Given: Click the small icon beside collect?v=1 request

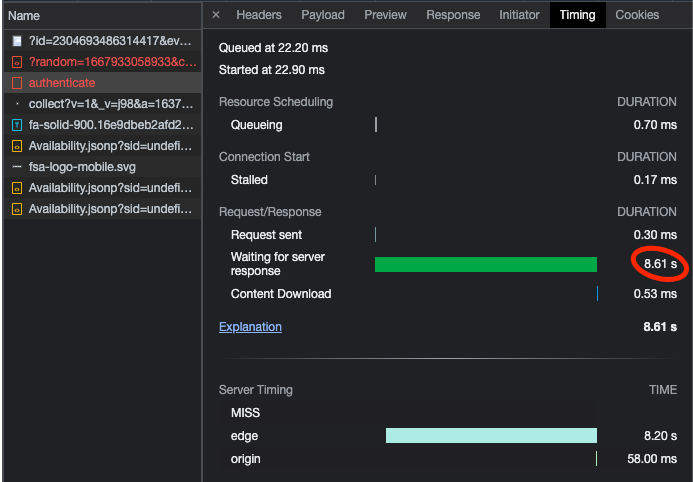Looking at the screenshot, I should pyautogui.click(x=17, y=104).
